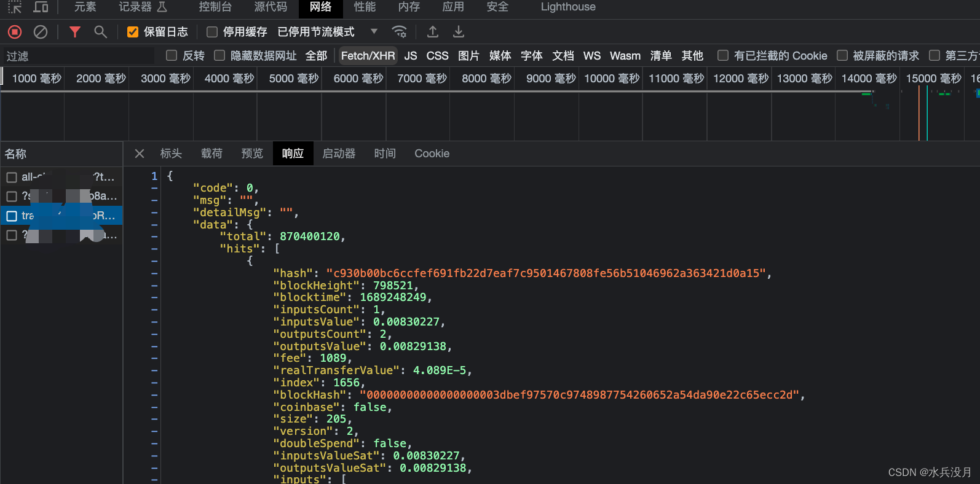Open throttling dropdown 已停用节流模式
The height and width of the screenshot is (484, 980).
pyautogui.click(x=327, y=32)
